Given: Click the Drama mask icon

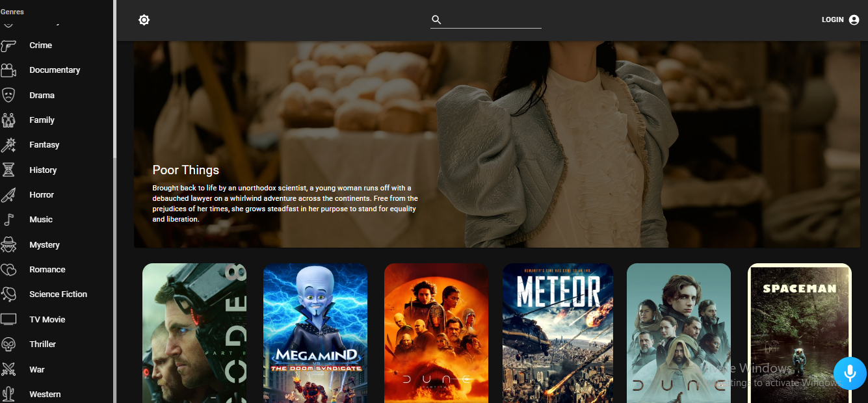Looking at the screenshot, I should (x=8, y=96).
